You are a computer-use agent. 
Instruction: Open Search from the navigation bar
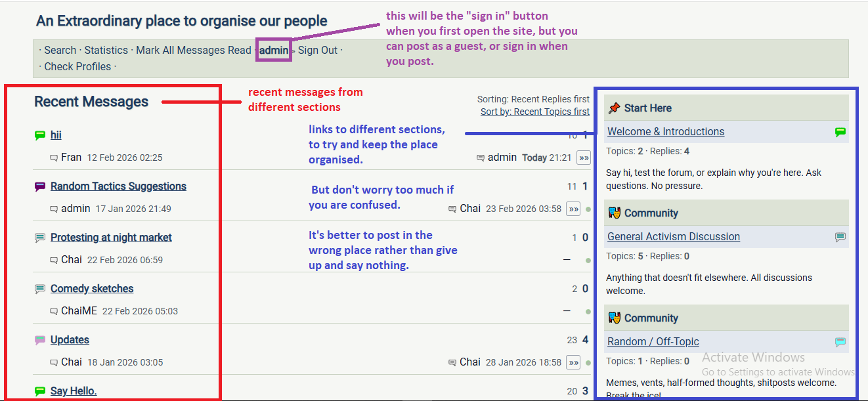click(x=60, y=51)
